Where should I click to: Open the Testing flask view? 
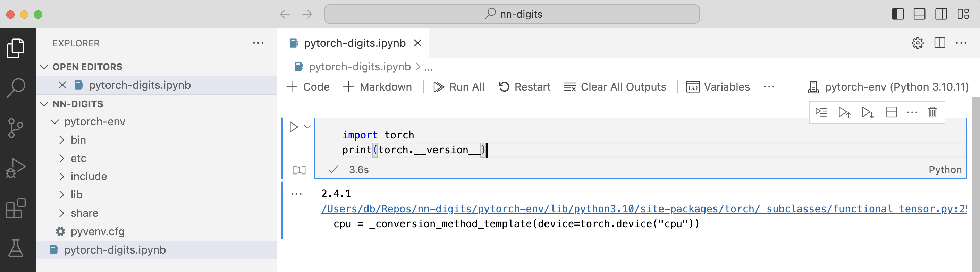click(16, 248)
